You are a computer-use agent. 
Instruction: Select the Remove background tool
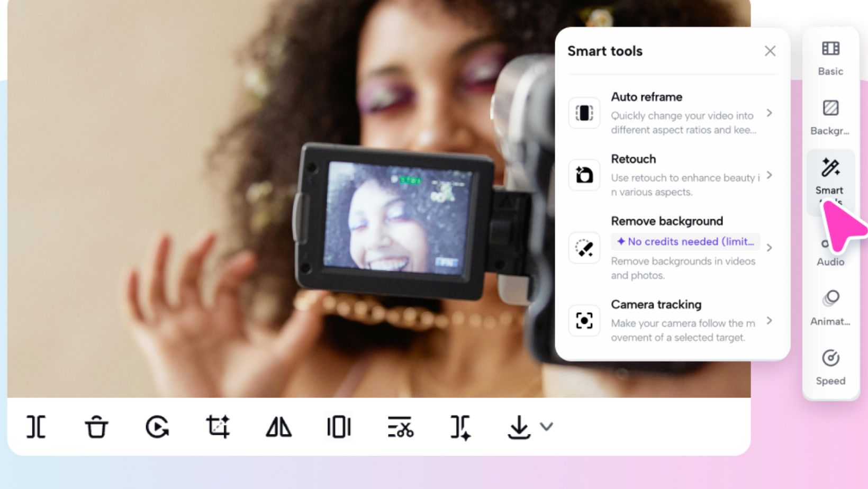pos(666,221)
